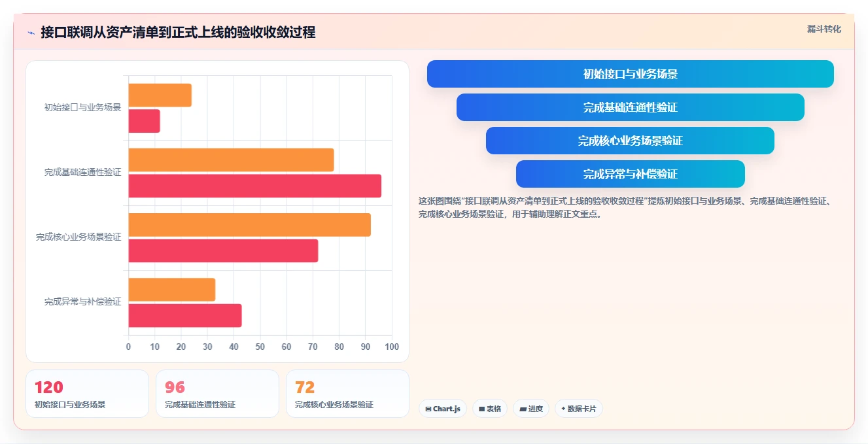Click the icon inside the 表格 tag

click(482, 409)
